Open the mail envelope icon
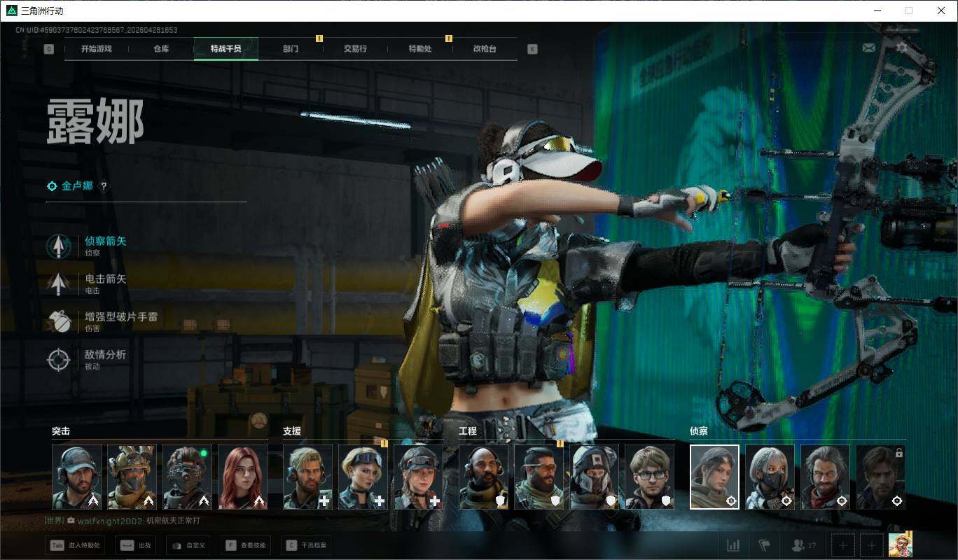958x560 pixels. point(868,48)
